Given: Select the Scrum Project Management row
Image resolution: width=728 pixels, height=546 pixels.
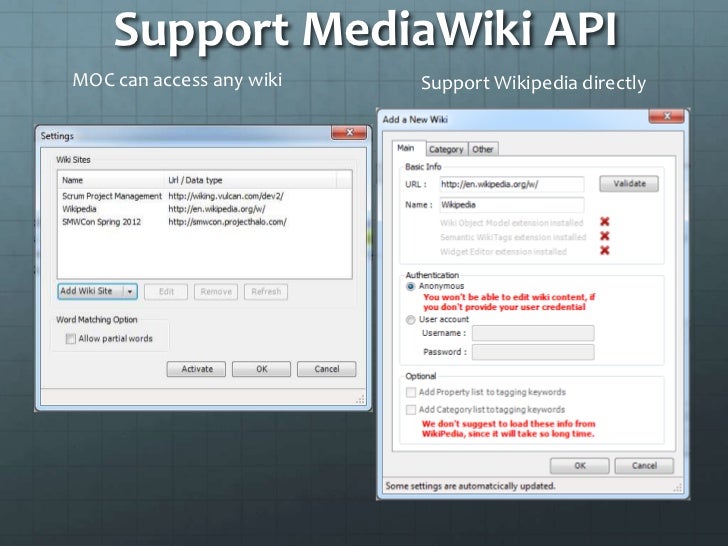Looking at the screenshot, I should [205, 196].
